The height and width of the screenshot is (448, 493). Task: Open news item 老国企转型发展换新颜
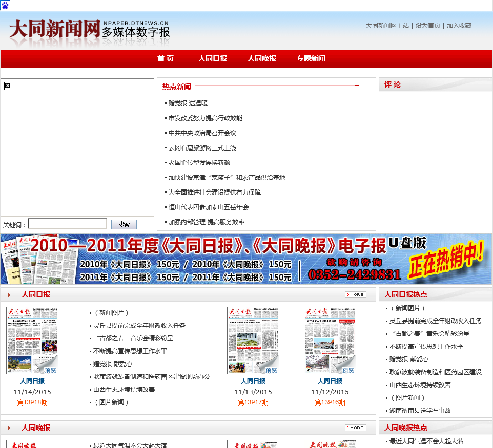tap(199, 162)
